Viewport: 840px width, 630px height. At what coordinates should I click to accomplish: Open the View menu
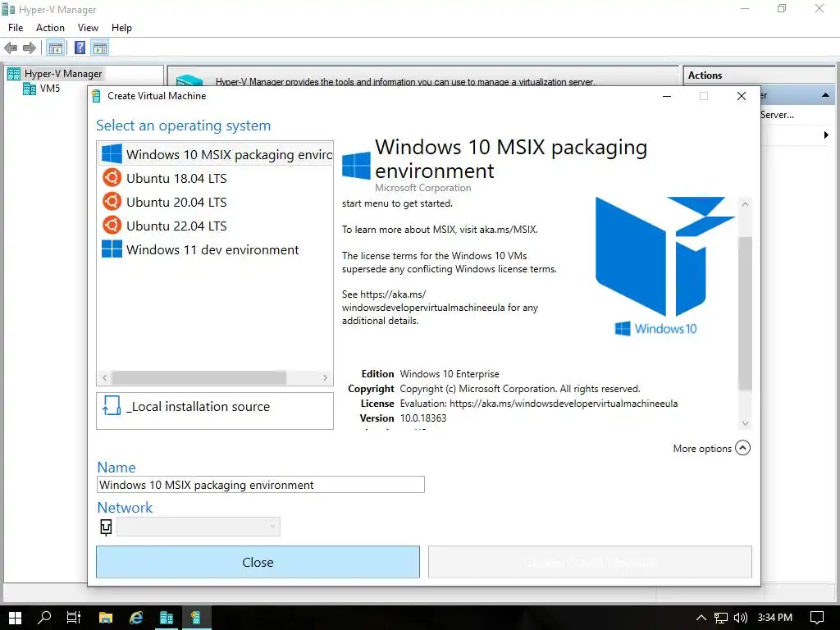click(88, 28)
